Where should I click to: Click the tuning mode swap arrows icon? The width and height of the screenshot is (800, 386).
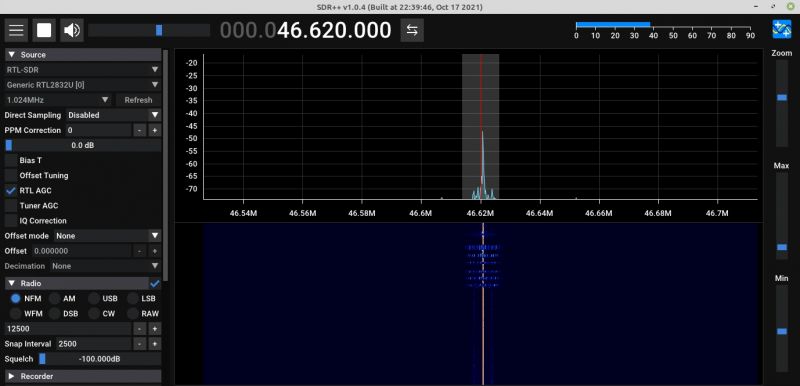pyautogui.click(x=412, y=31)
